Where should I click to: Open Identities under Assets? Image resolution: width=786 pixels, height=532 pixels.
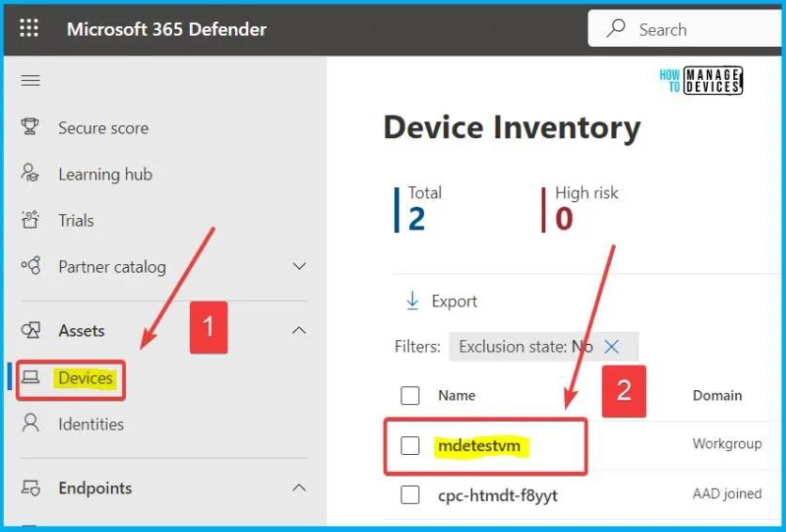click(x=91, y=424)
